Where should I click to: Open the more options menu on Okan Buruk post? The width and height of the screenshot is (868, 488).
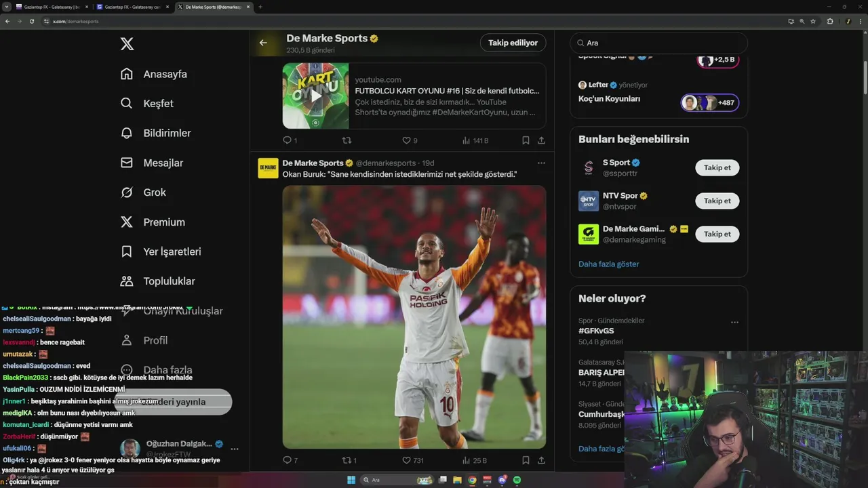[541, 163]
